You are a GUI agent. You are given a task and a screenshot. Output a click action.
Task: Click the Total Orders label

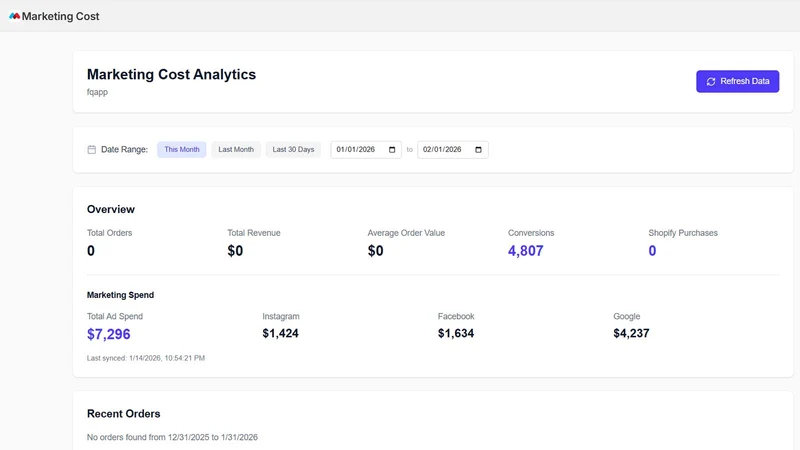(x=109, y=233)
